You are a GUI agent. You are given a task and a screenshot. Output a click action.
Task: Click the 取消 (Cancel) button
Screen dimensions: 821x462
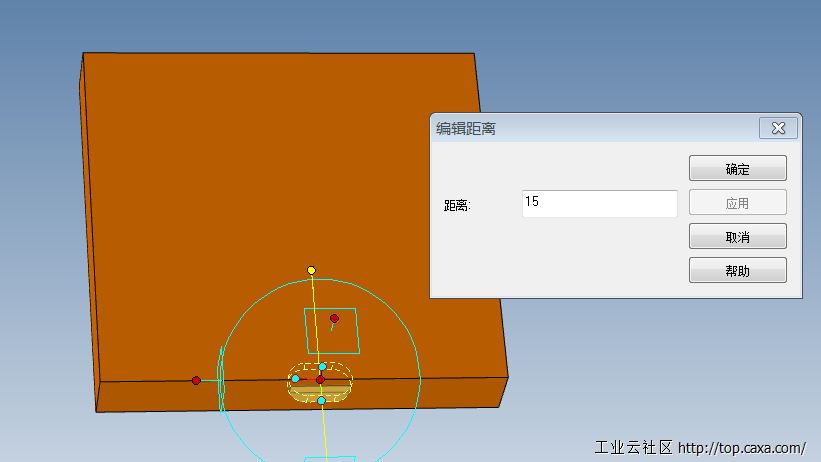(x=737, y=237)
